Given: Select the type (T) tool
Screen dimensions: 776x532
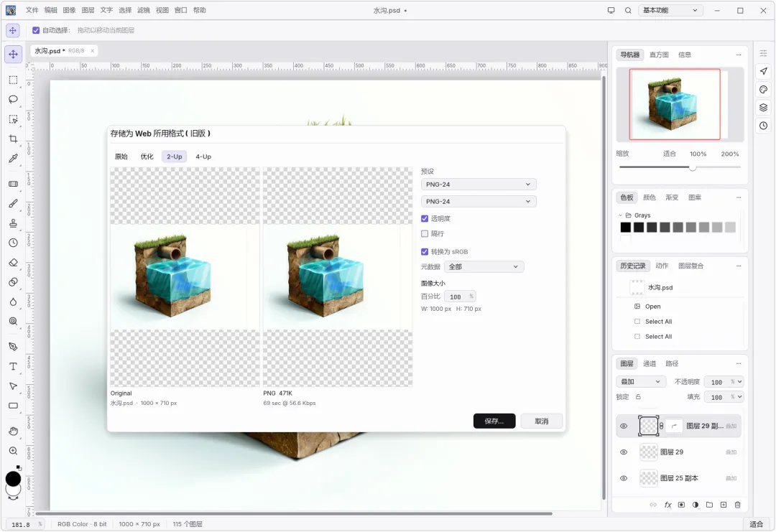Looking at the screenshot, I should click(14, 366).
